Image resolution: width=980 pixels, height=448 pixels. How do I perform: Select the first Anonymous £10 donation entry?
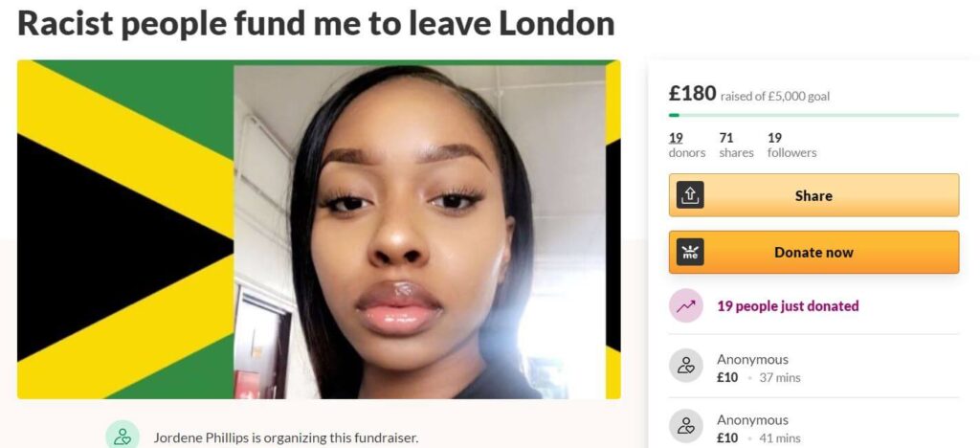[813, 366]
